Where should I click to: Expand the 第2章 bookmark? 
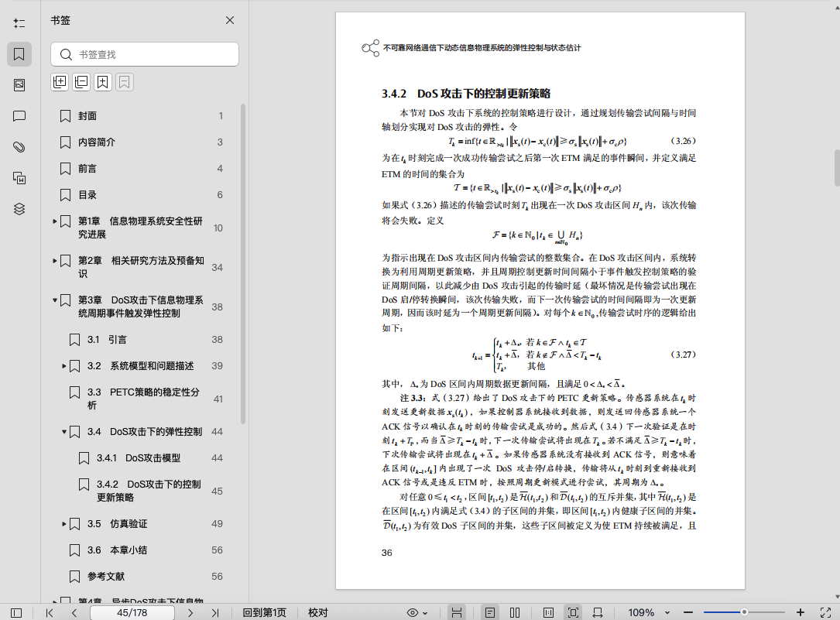(55, 261)
